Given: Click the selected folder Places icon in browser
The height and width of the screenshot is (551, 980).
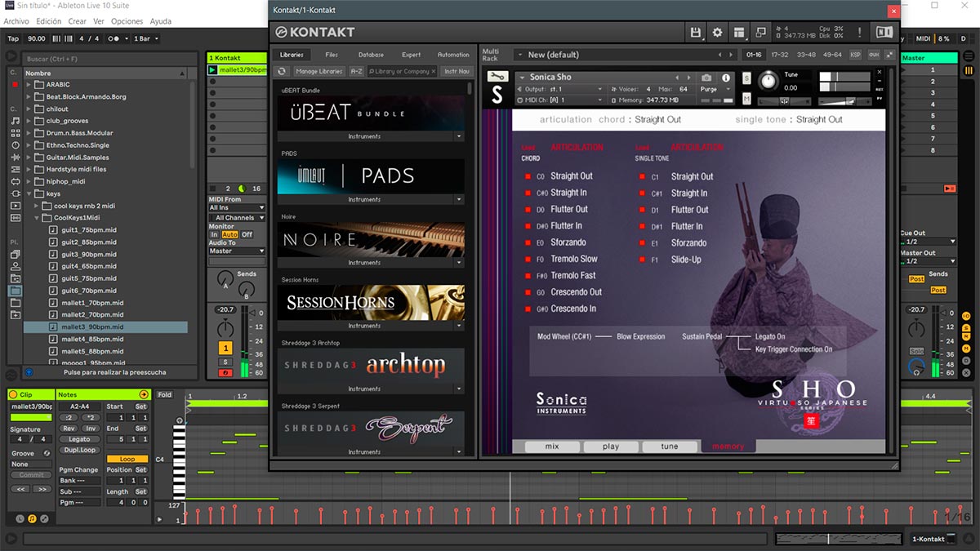Looking at the screenshot, I should coord(16,291).
